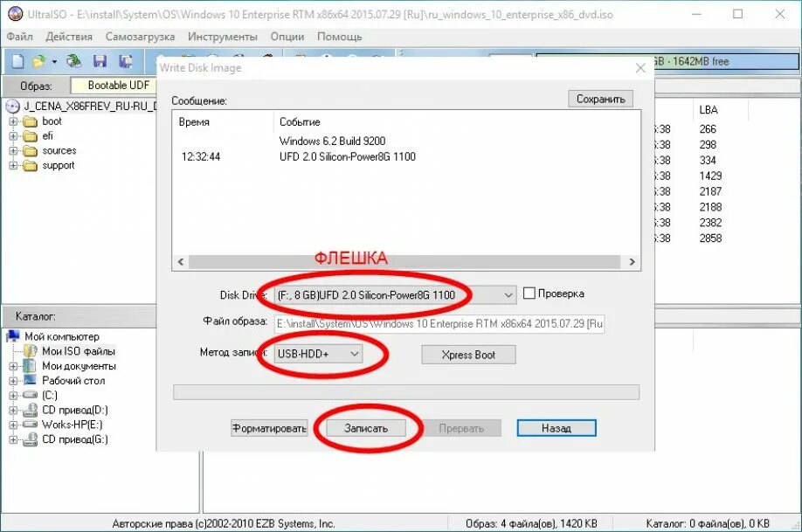Click the (C:) hard drive icon
802x532 pixels.
(x=31, y=395)
